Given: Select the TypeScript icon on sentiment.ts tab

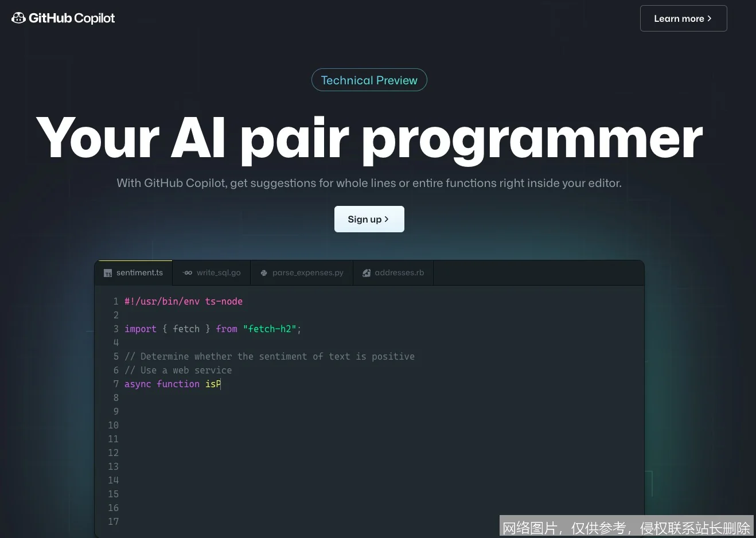Looking at the screenshot, I should (x=107, y=272).
